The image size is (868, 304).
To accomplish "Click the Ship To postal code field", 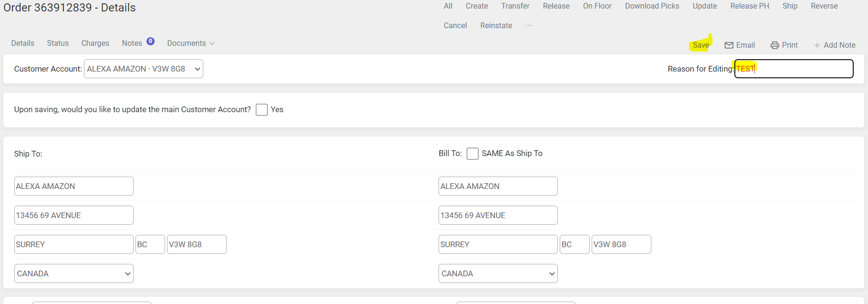I will [197, 244].
